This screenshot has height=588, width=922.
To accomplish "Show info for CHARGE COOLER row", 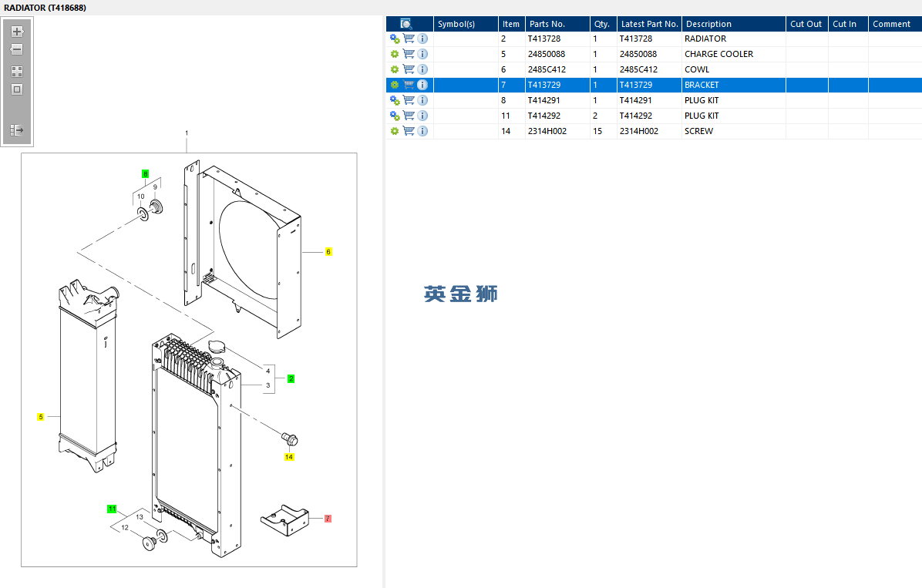I will (x=422, y=54).
